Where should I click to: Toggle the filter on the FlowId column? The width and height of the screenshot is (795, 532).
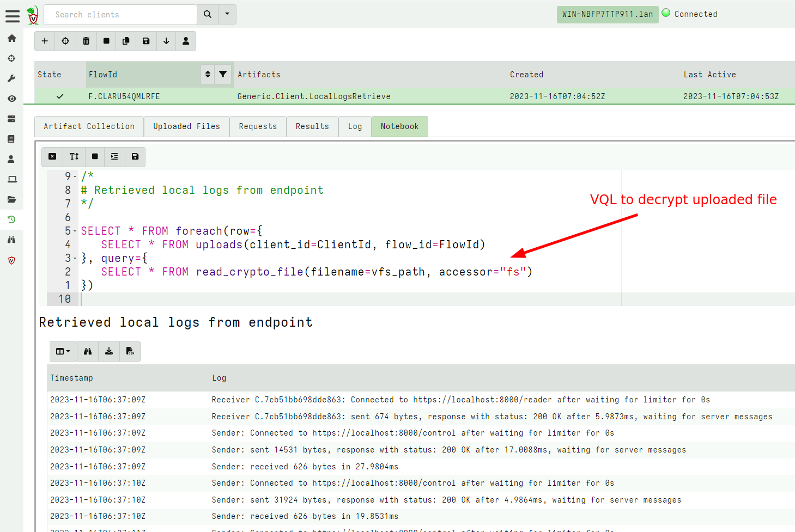(223, 74)
